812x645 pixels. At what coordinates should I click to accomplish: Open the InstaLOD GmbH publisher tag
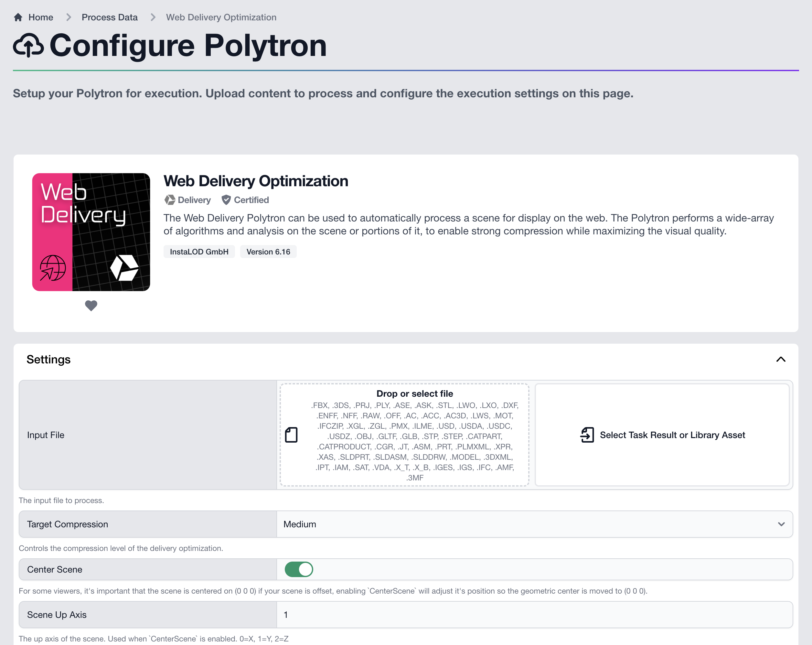tap(199, 251)
